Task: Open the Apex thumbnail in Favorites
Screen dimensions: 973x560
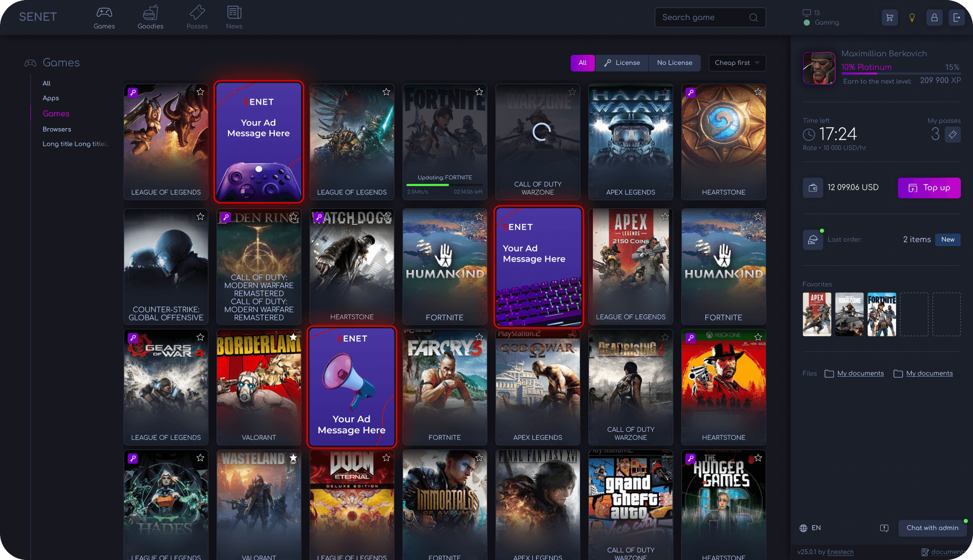Action: click(817, 314)
